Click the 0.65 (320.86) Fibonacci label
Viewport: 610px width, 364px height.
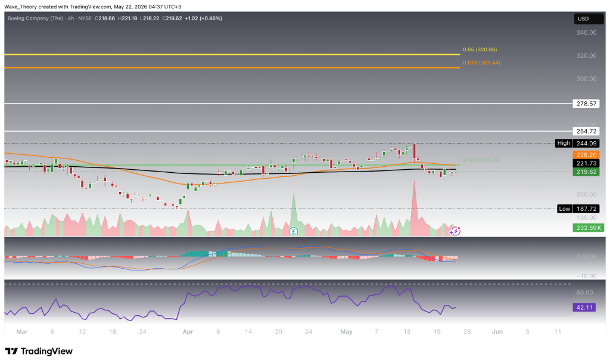480,50
